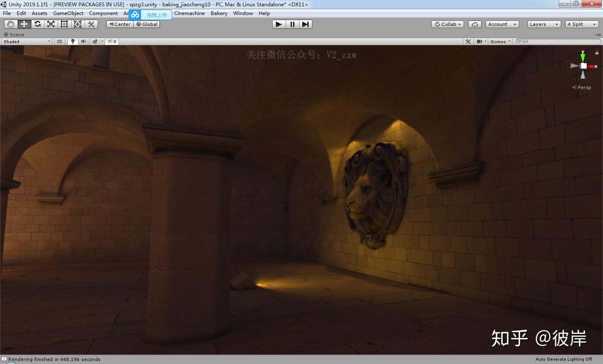Toggle 2D scene view mode
The width and height of the screenshot is (603, 364).
coord(59,41)
